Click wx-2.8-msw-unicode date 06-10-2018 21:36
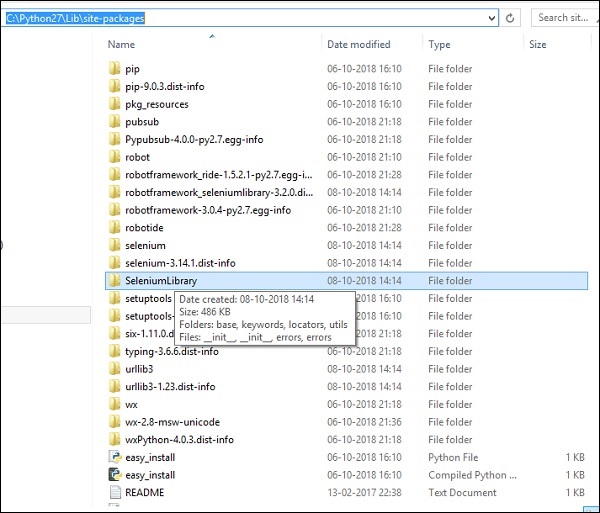600x513 pixels. 364,422
